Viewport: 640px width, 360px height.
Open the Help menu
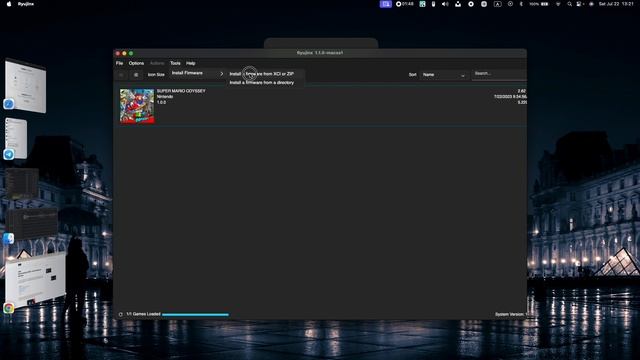point(191,63)
